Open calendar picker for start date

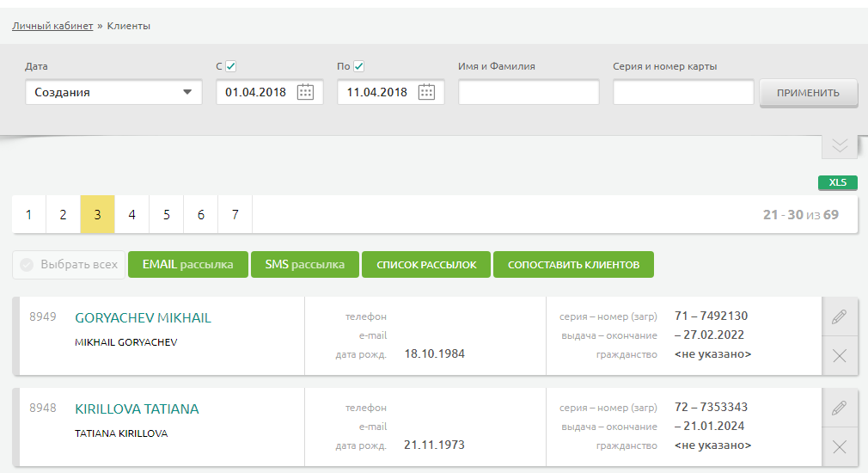coord(305,92)
